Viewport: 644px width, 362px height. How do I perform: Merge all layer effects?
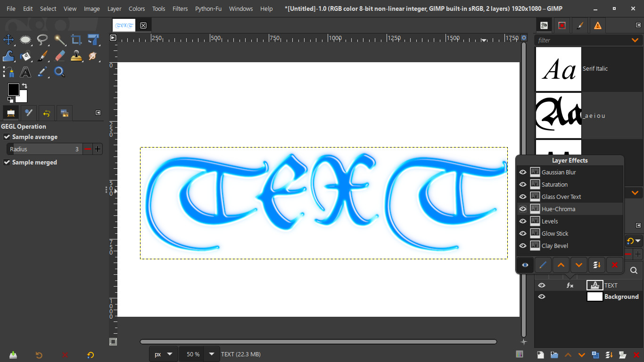click(x=597, y=265)
